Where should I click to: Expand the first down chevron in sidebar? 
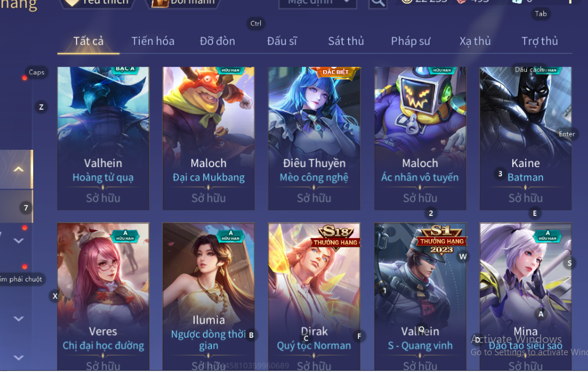pos(19,241)
